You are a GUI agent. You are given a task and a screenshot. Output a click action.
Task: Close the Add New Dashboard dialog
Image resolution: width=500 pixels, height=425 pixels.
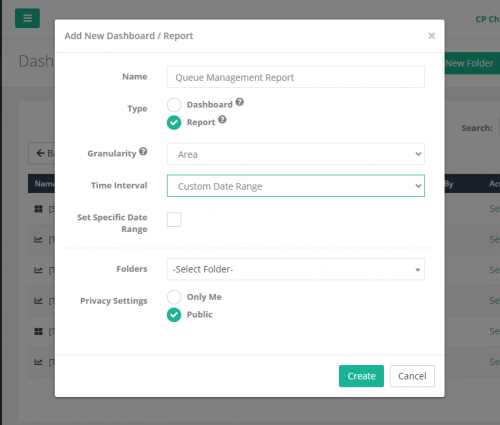[x=432, y=36]
